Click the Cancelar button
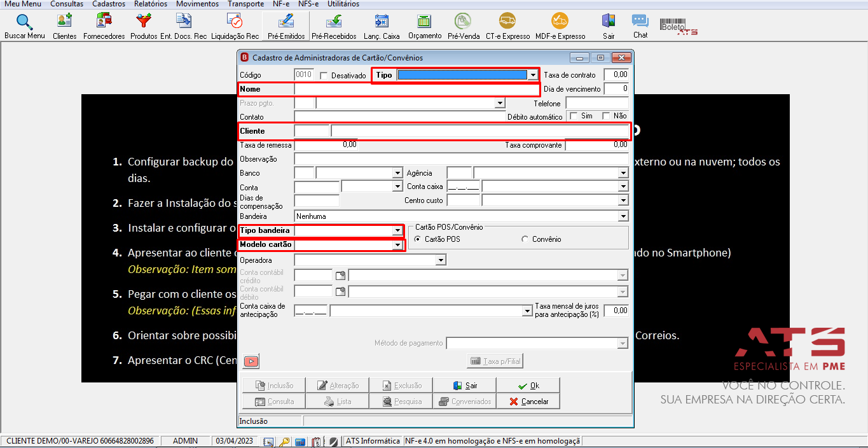Screen dimensions: 868x448 528,402
